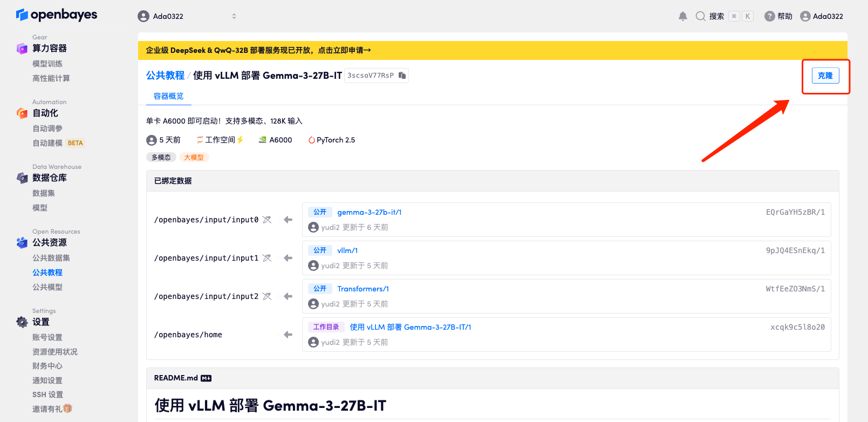Open the Transformers/1 dataset link
The image size is (868, 422).
363,289
